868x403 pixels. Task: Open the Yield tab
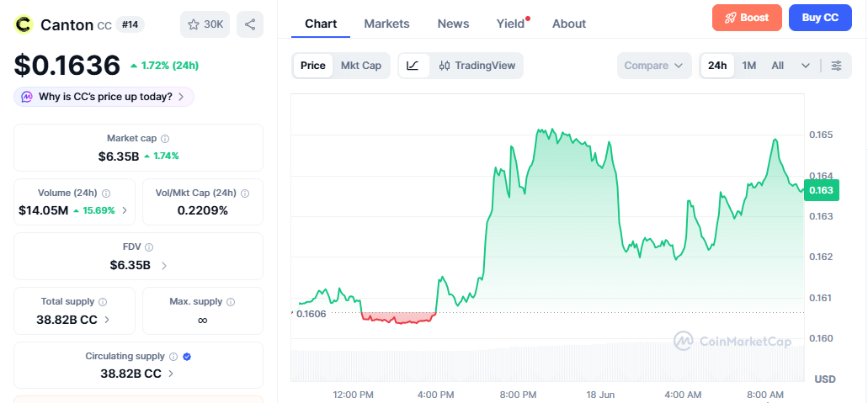[510, 24]
